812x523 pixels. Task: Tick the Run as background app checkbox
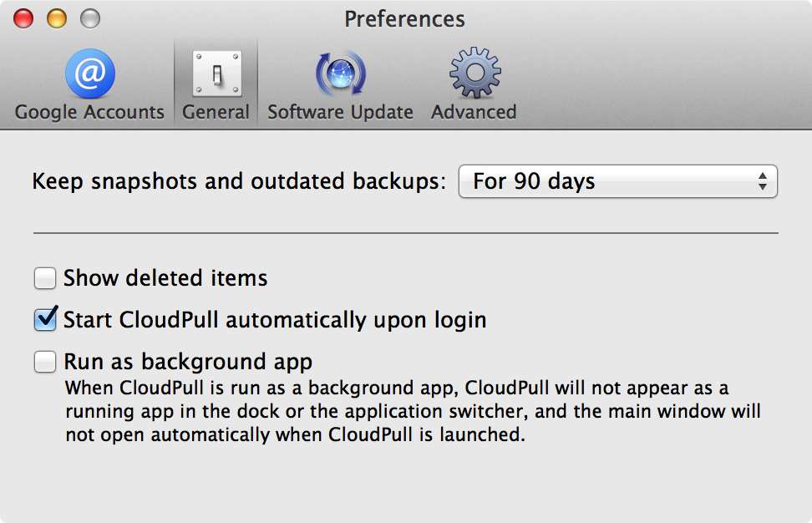point(45,362)
